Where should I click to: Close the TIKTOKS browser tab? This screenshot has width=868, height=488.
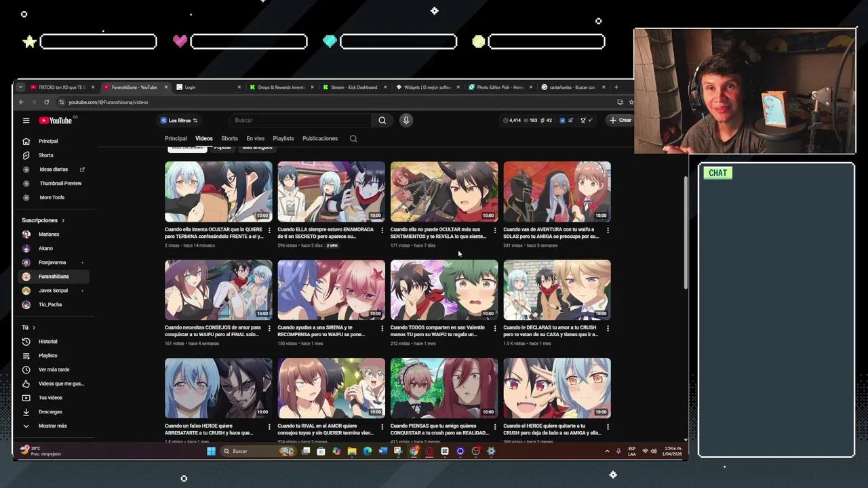(x=93, y=87)
